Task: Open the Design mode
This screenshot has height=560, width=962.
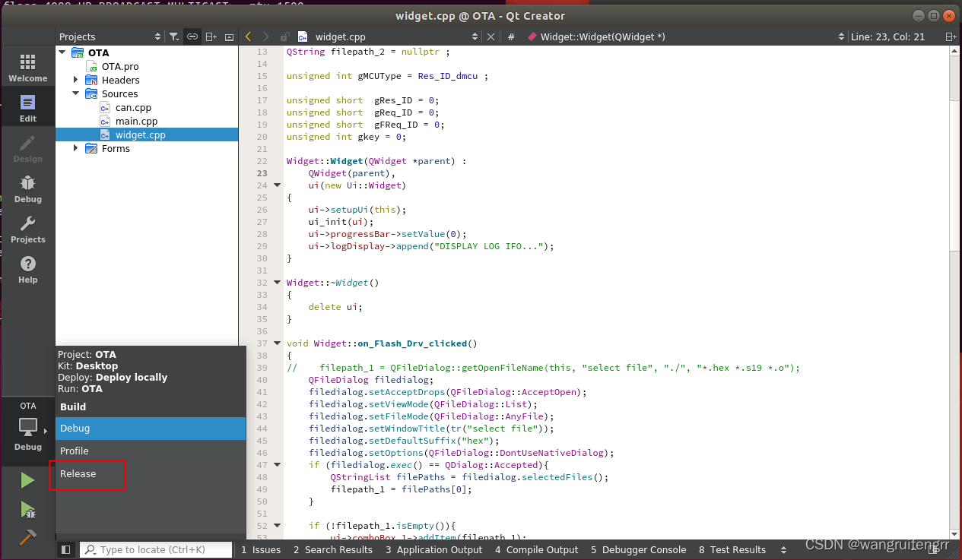Action: 27,149
